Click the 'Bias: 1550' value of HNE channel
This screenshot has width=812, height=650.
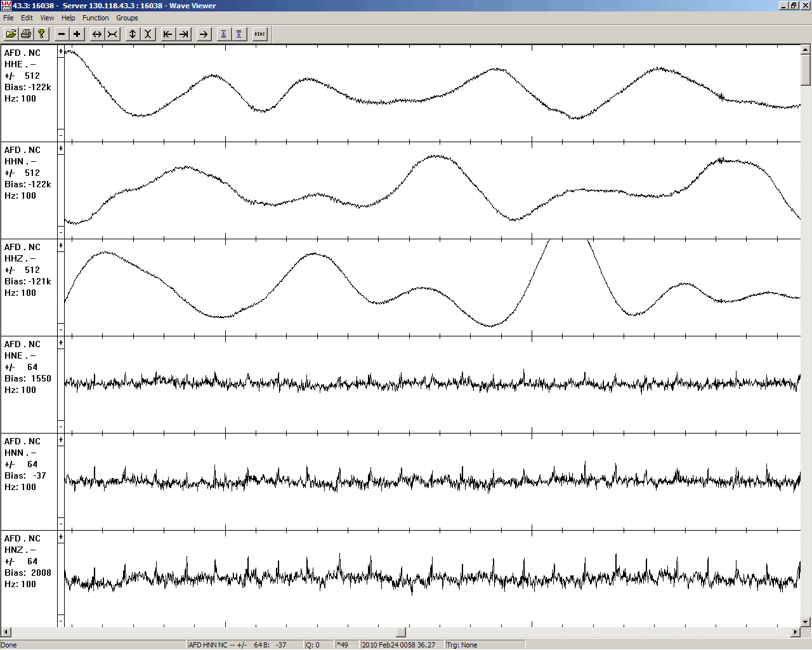click(x=28, y=378)
